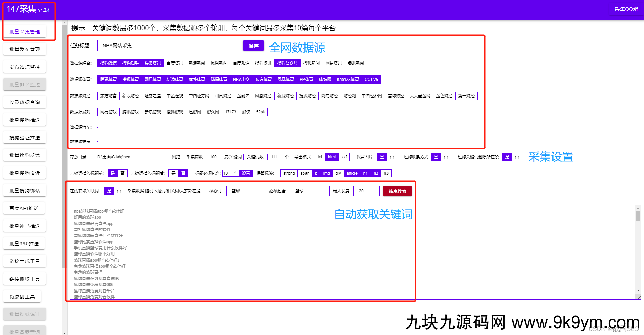Click the 设置 button beside title must contain

coord(246,173)
